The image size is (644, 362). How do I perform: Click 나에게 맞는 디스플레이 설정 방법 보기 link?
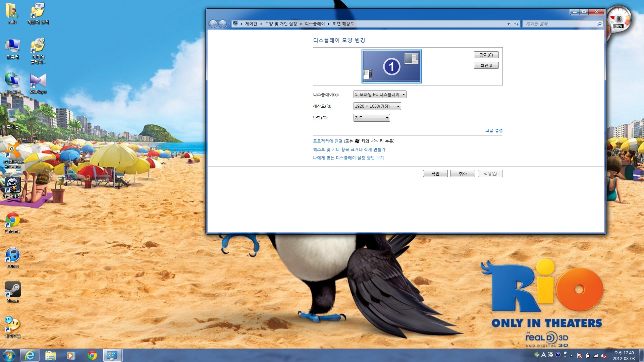coord(348,158)
